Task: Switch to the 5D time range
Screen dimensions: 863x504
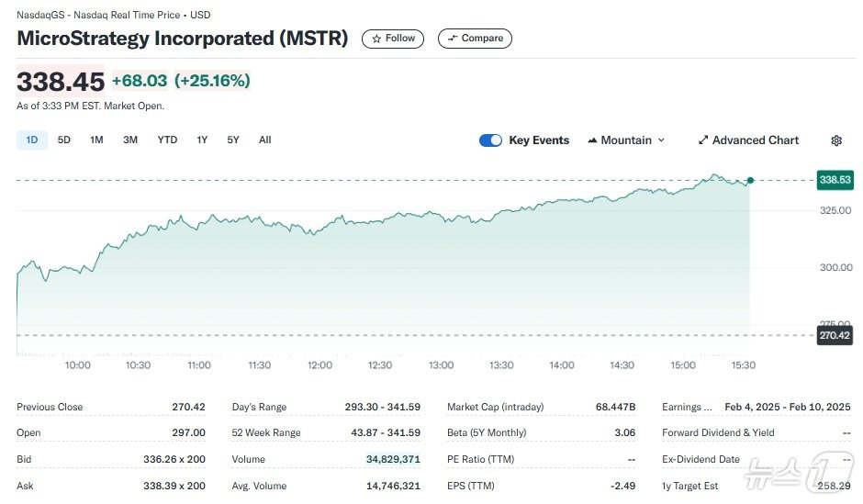Action: pyautogui.click(x=64, y=140)
